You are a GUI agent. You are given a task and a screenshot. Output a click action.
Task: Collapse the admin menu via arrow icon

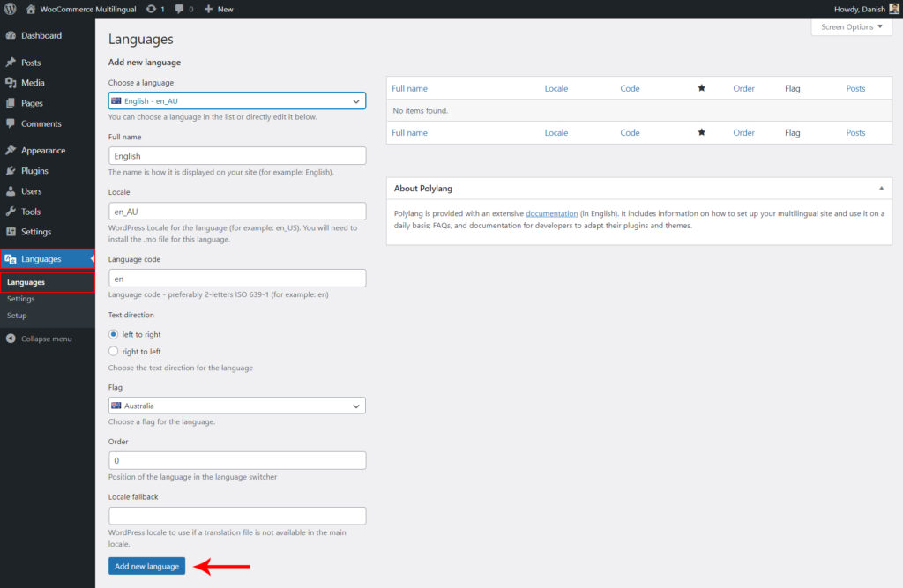10,338
